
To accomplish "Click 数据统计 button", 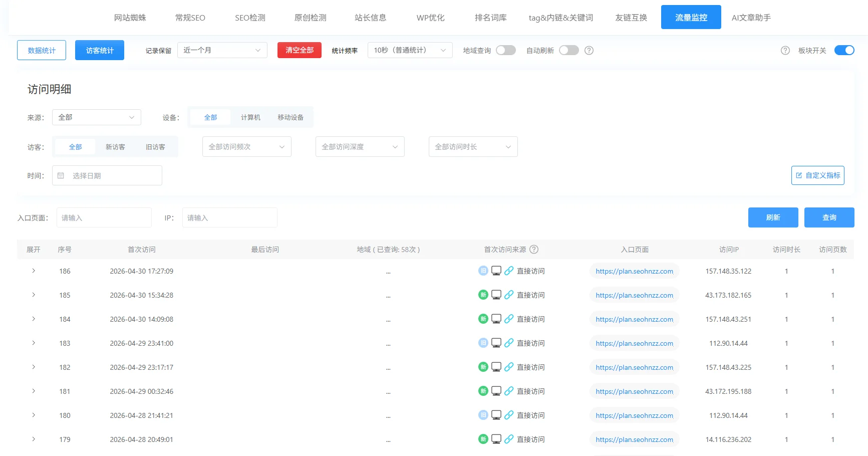I will coord(42,50).
